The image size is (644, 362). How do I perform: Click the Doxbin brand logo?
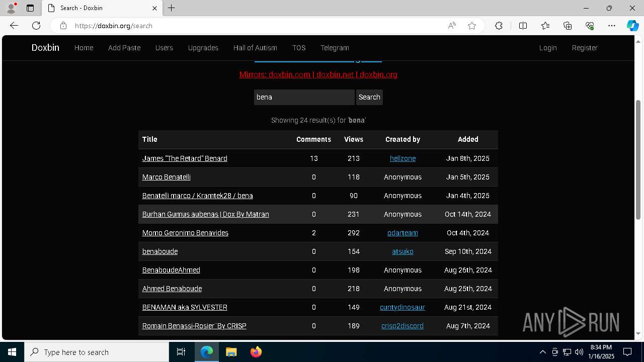[45, 48]
